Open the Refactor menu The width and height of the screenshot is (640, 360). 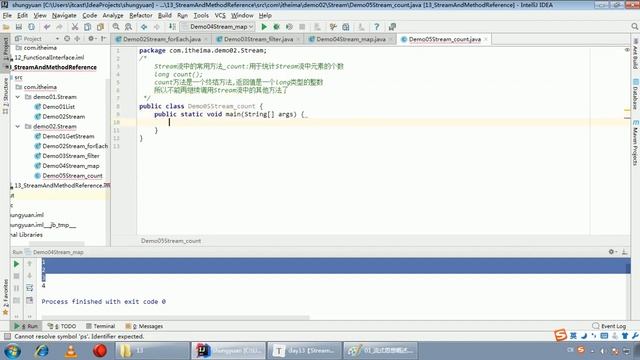click(x=141, y=16)
